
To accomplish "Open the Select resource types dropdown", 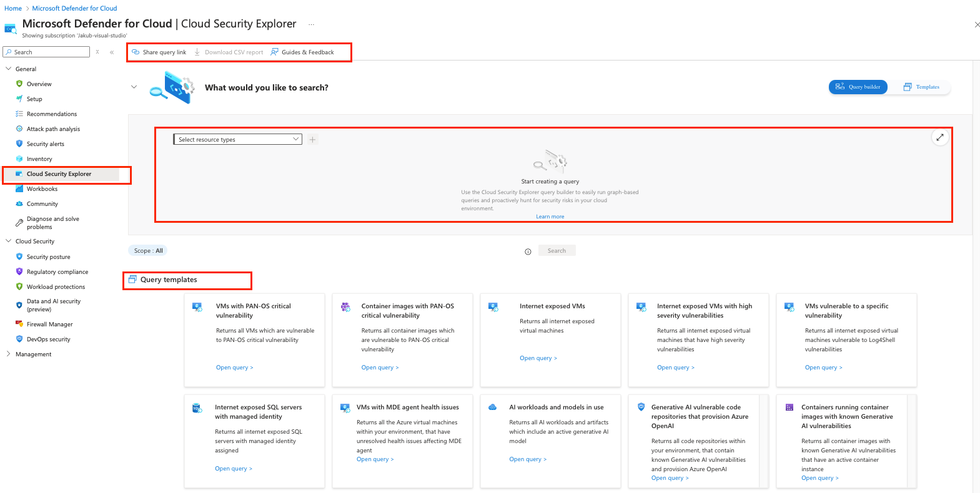I will pyautogui.click(x=237, y=139).
